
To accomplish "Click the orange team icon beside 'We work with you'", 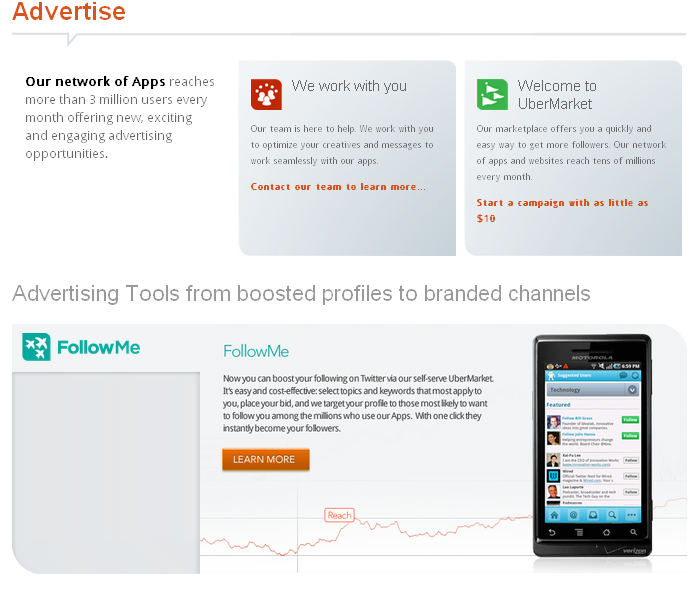I will (266, 94).
